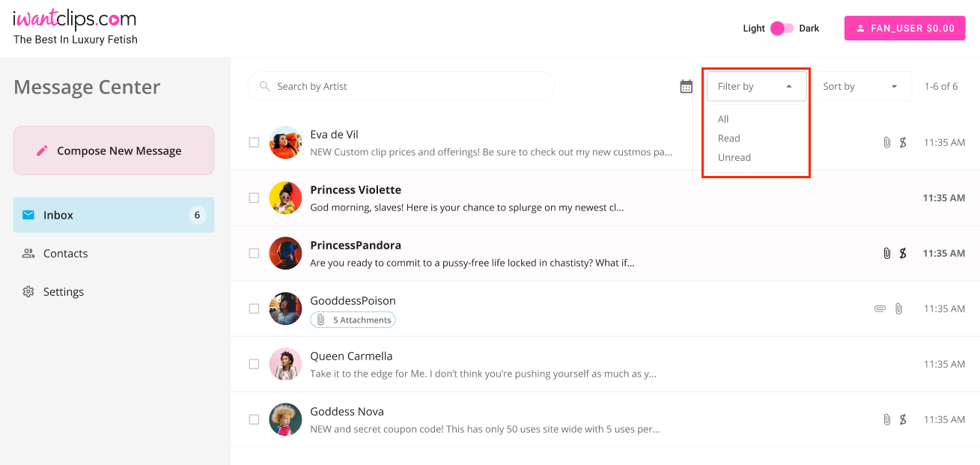Click the search magnifier icon

pos(264,86)
